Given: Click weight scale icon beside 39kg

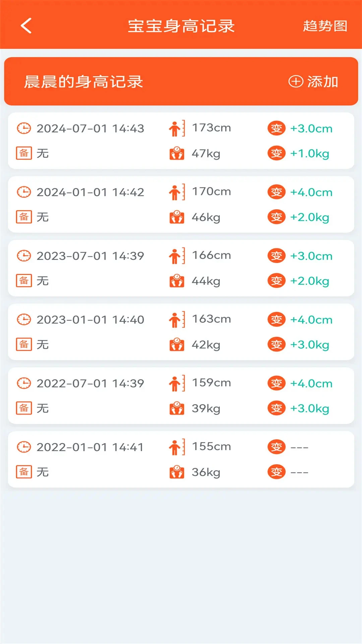Looking at the screenshot, I should (177, 409).
